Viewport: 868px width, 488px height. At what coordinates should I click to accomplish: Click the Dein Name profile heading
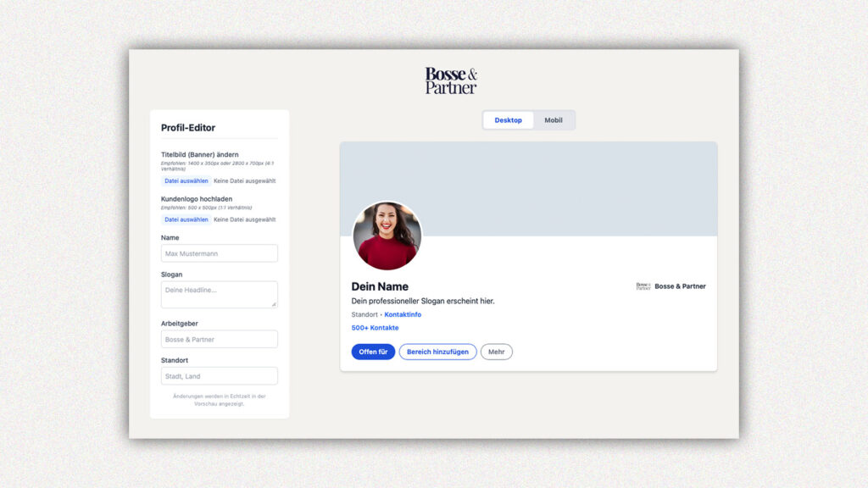click(x=380, y=286)
